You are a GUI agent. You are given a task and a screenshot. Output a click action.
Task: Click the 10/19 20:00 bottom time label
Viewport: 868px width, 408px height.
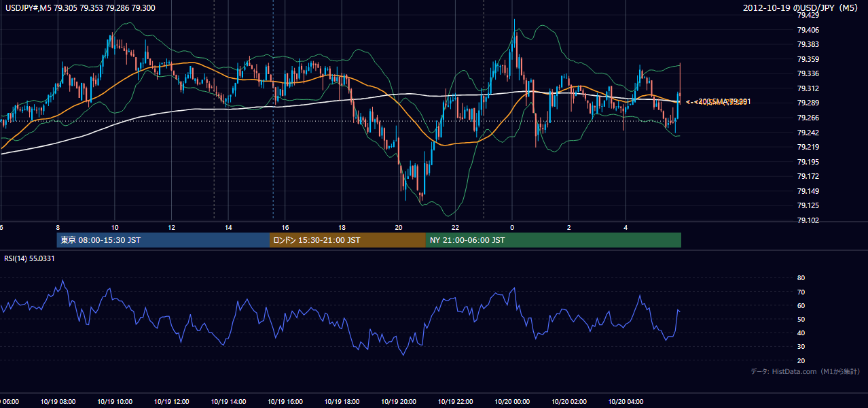point(399,402)
